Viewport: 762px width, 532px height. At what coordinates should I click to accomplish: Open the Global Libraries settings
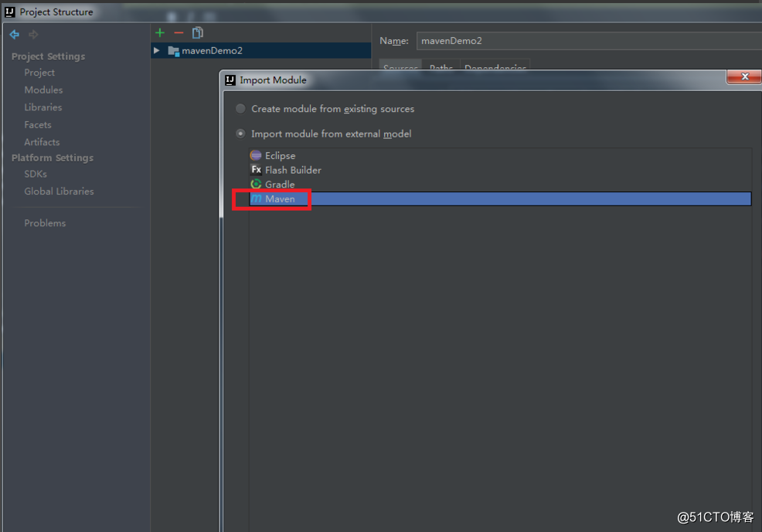coord(59,191)
